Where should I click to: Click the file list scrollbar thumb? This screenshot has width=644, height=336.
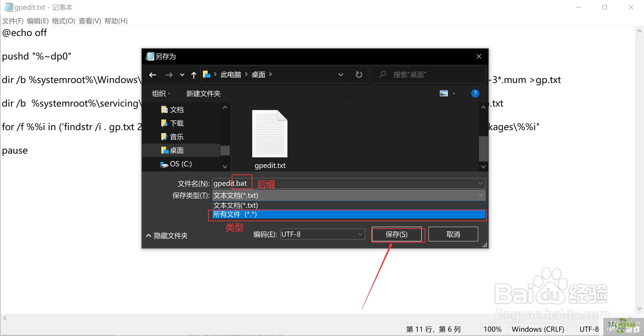pyautogui.click(x=483, y=149)
